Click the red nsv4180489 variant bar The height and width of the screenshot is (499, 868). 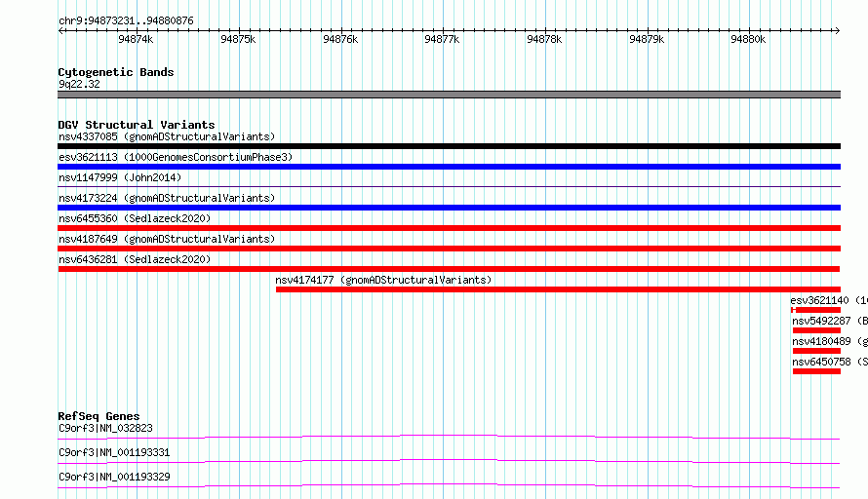pyautogui.click(x=816, y=351)
